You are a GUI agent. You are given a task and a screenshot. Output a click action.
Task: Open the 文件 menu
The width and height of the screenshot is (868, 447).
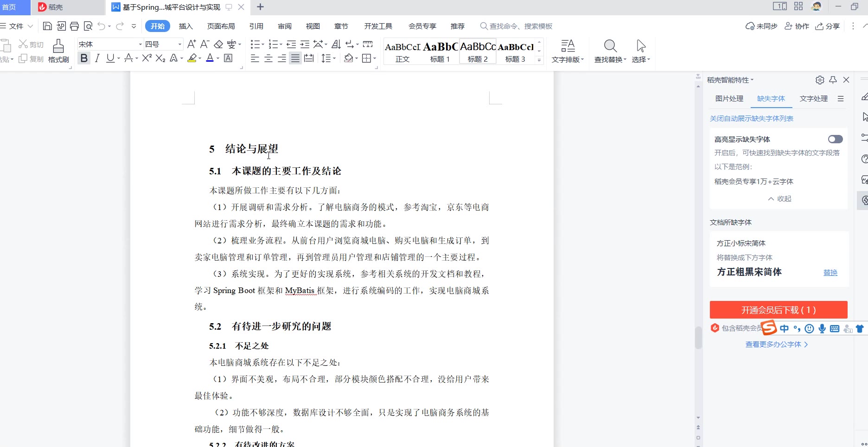point(16,26)
